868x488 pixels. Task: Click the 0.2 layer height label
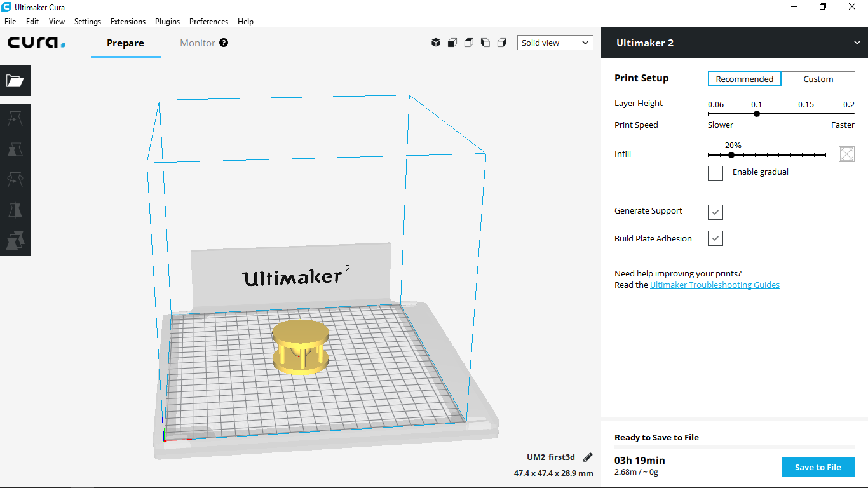click(x=849, y=104)
